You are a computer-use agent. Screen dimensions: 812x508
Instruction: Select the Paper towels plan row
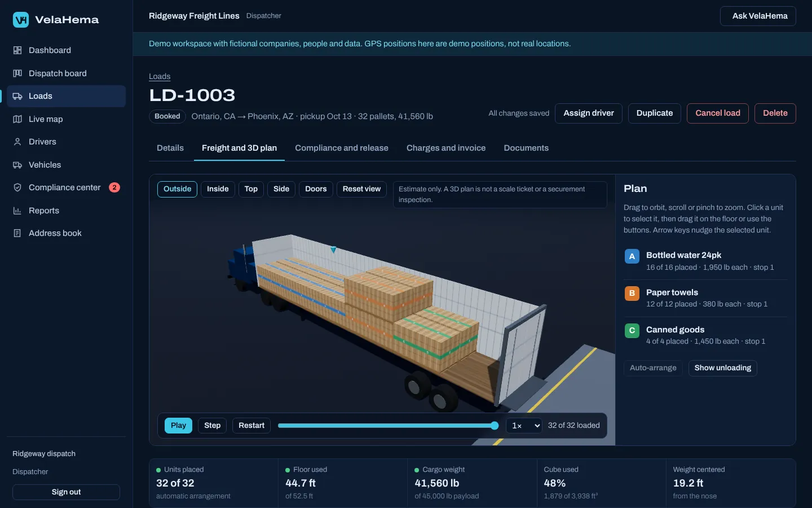tap(705, 298)
